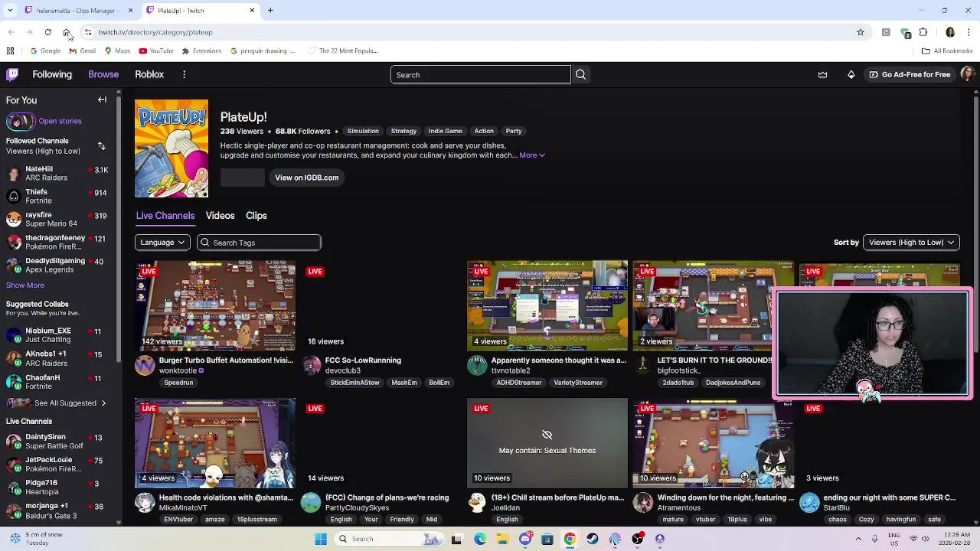Go to Chrome home page icon
980x551 pixels.
67,32
